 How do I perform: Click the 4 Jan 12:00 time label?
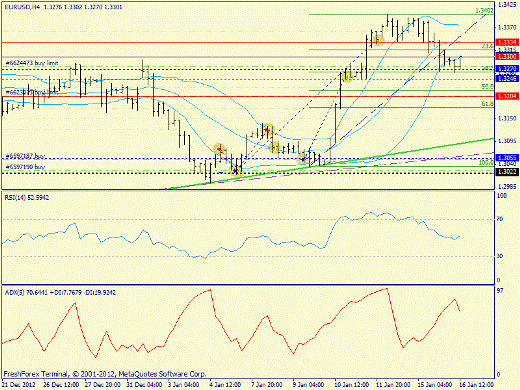point(225,384)
